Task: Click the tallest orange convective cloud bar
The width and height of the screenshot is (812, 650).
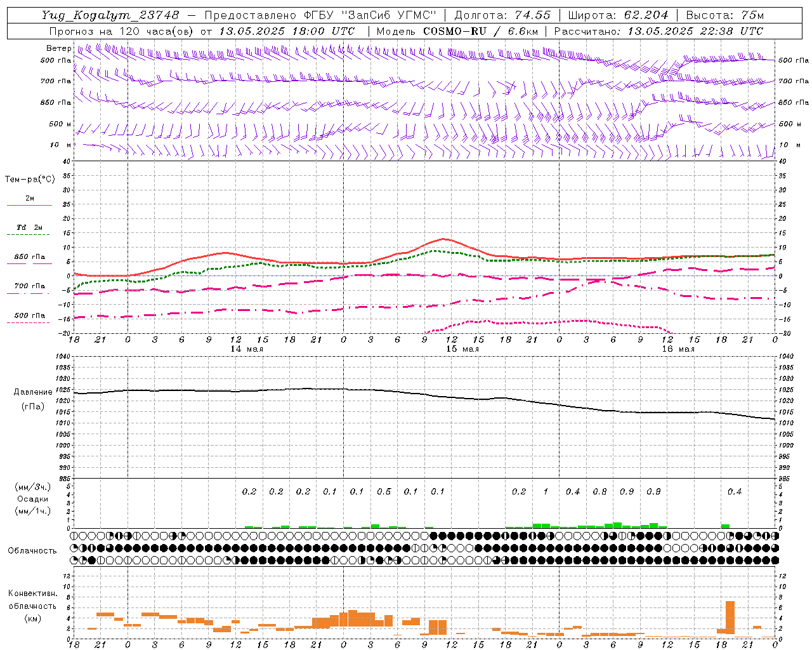Action: click(730, 617)
